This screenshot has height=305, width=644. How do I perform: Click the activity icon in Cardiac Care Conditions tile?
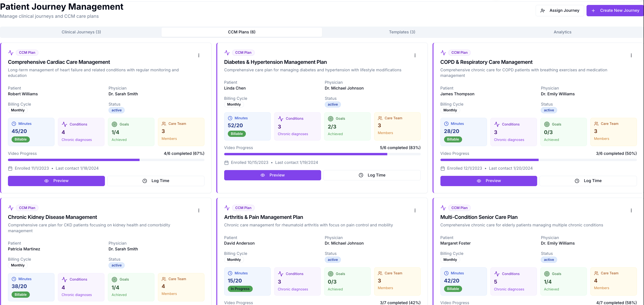click(x=65, y=124)
